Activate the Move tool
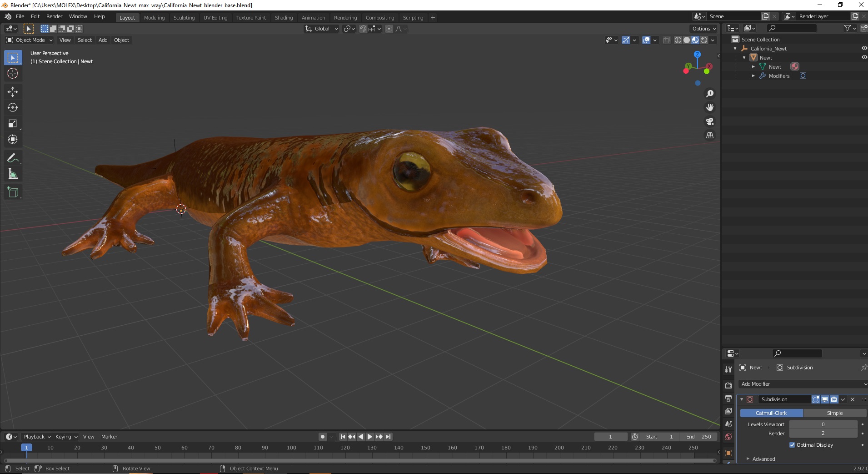Viewport: 868px width, 474px height. (x=13, y=92)
